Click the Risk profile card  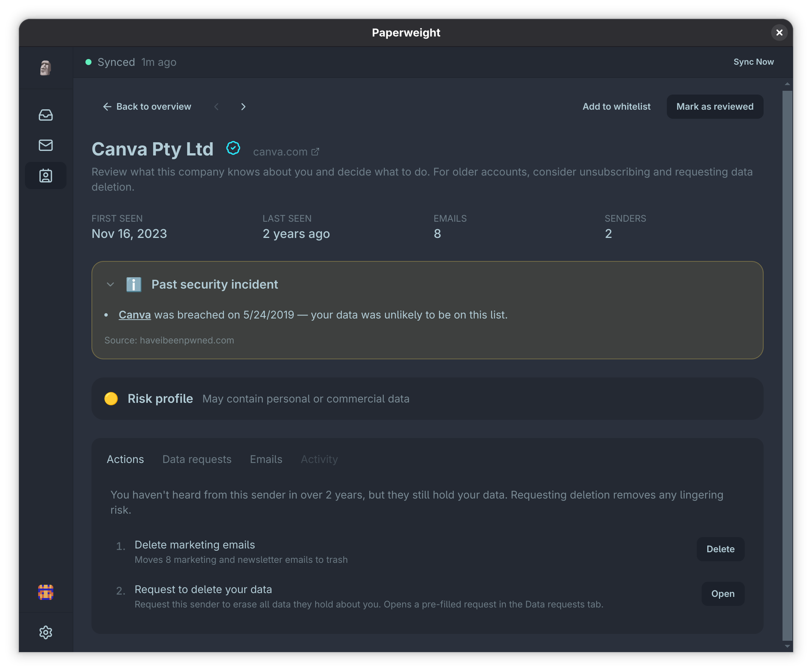pyautogui.click(x=427, y=399)
